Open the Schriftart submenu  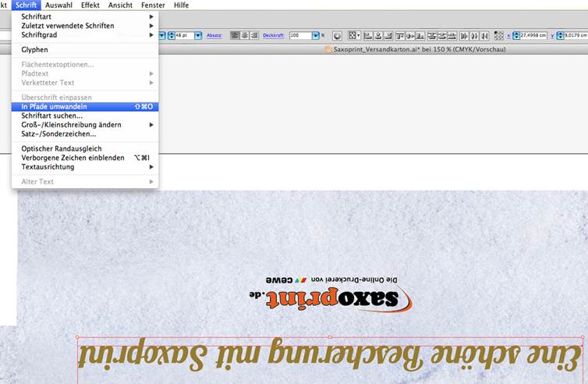click(x=85, y=16)
